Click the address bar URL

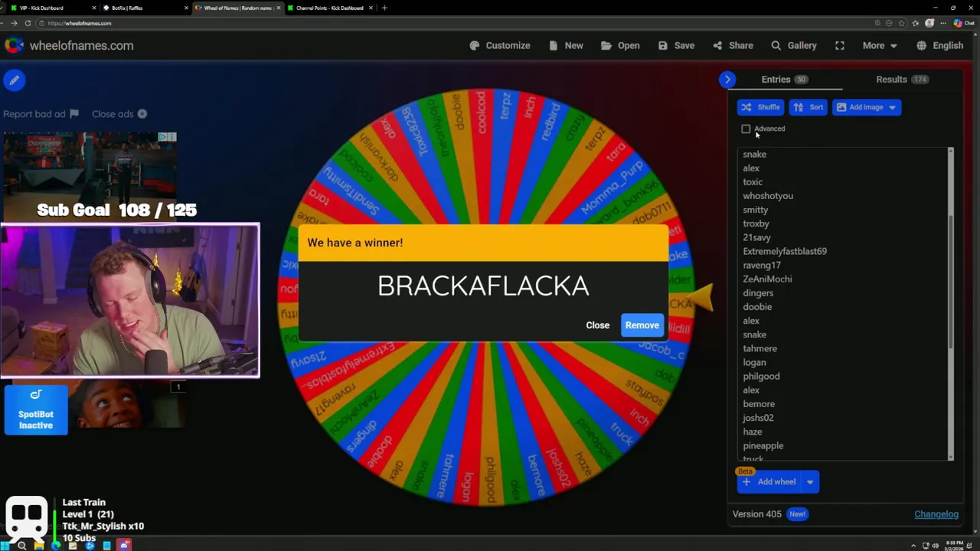pos(79,23)
